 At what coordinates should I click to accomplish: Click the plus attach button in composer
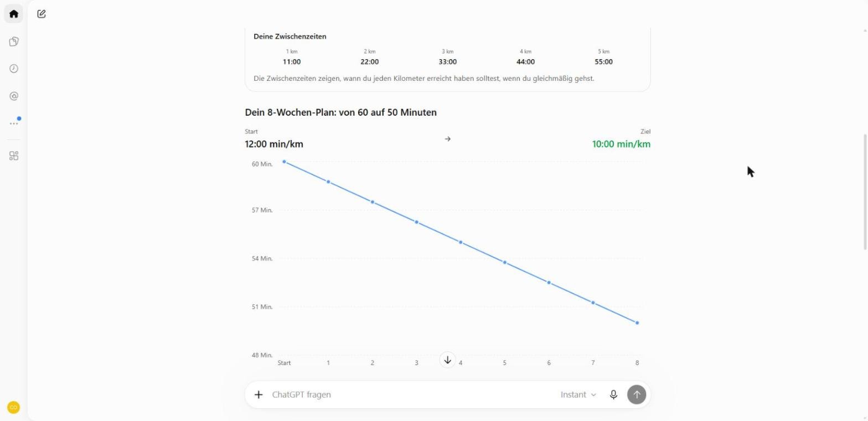(259, 394)
